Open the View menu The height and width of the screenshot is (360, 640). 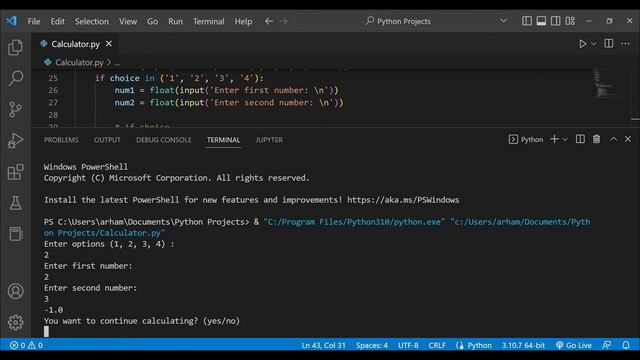click(x=128, y=21)
